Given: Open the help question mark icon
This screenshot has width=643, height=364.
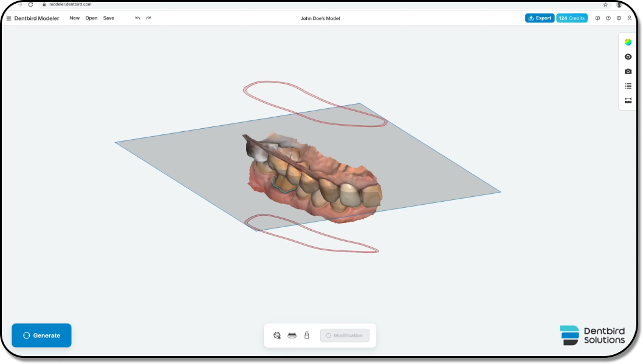Looking at the screenshot, I should [608, 18].
